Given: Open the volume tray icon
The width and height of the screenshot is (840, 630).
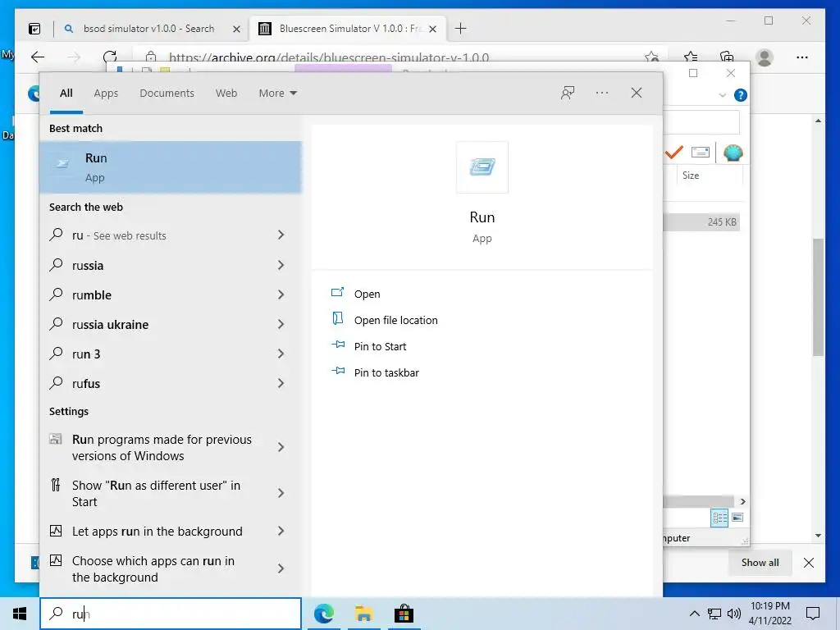Looking at the screenshot, I should [734, 614].
